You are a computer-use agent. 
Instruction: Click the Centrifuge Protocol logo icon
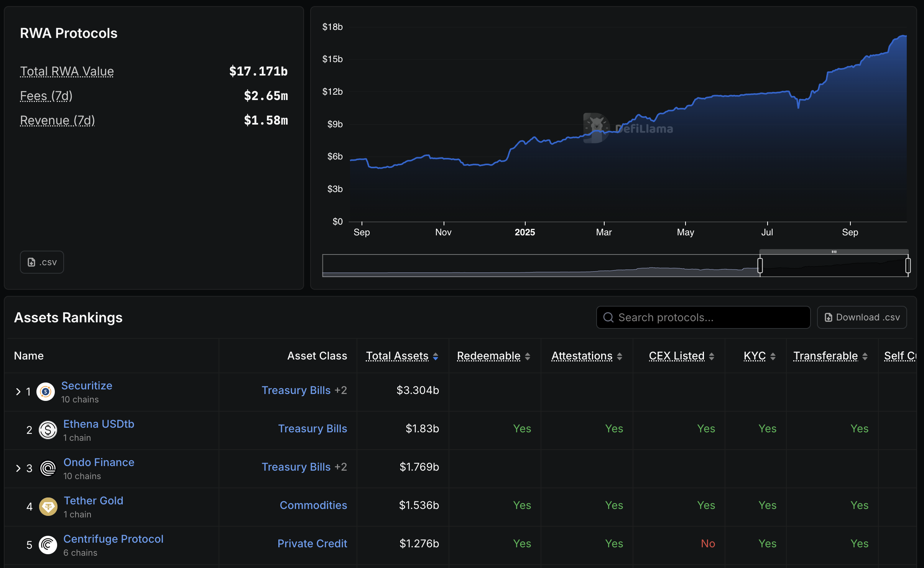48,545
